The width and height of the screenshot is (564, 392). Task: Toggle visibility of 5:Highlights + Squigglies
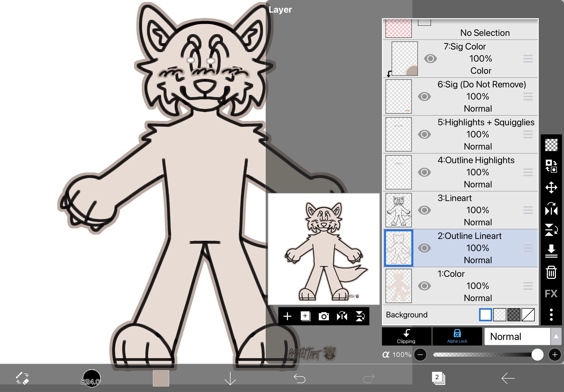pyautogui.click(x=424, y=134)
